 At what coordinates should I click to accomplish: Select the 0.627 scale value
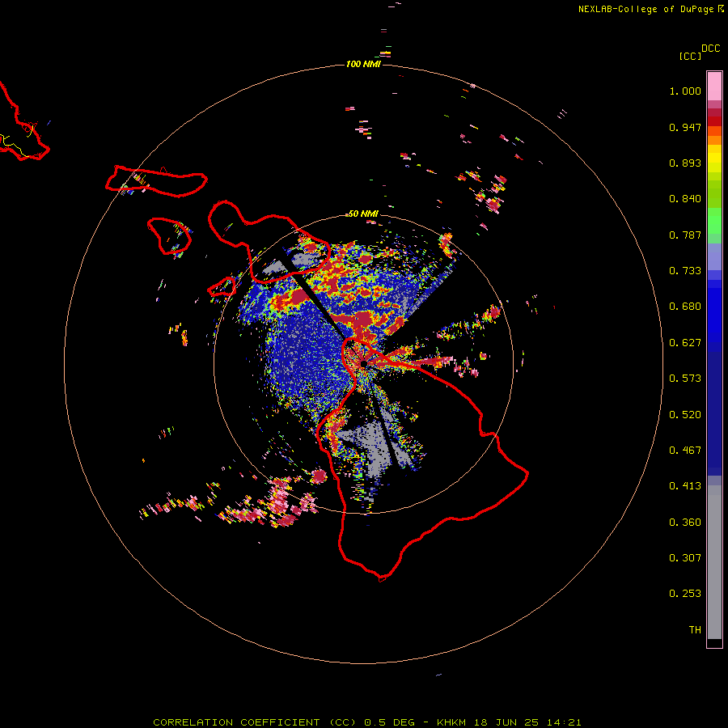coord(685,343)
